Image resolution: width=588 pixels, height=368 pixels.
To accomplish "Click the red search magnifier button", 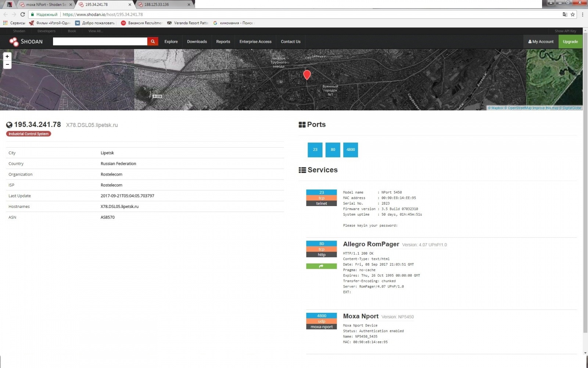I will click(x=153, y=42).
